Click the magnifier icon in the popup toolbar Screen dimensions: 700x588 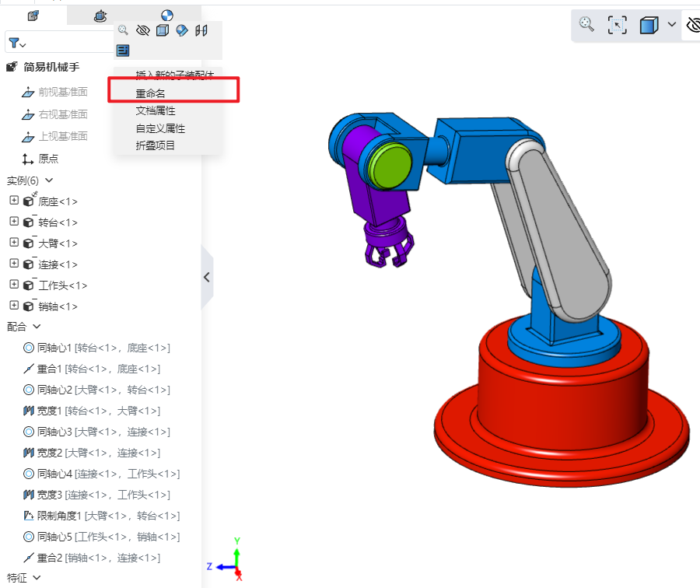[x=123, y=30]
